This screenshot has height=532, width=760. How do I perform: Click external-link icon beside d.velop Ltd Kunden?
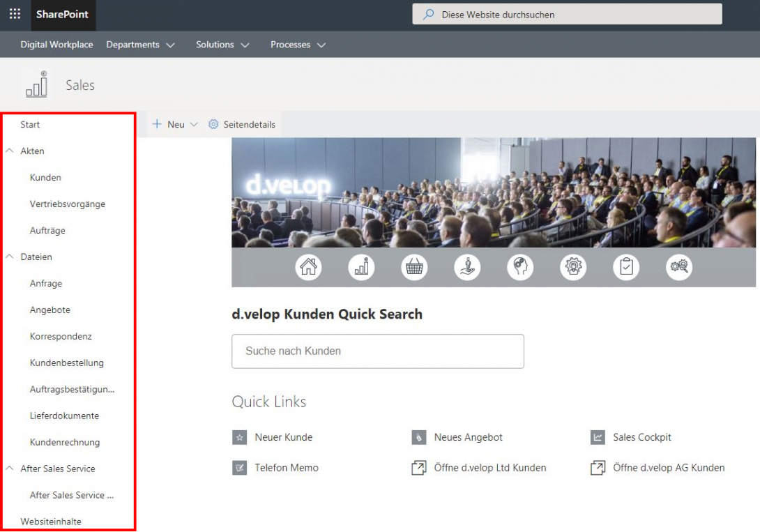419,468
